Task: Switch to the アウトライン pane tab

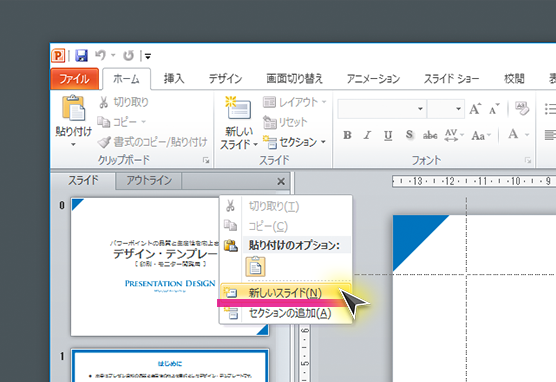Action: (x=149, y=181)
